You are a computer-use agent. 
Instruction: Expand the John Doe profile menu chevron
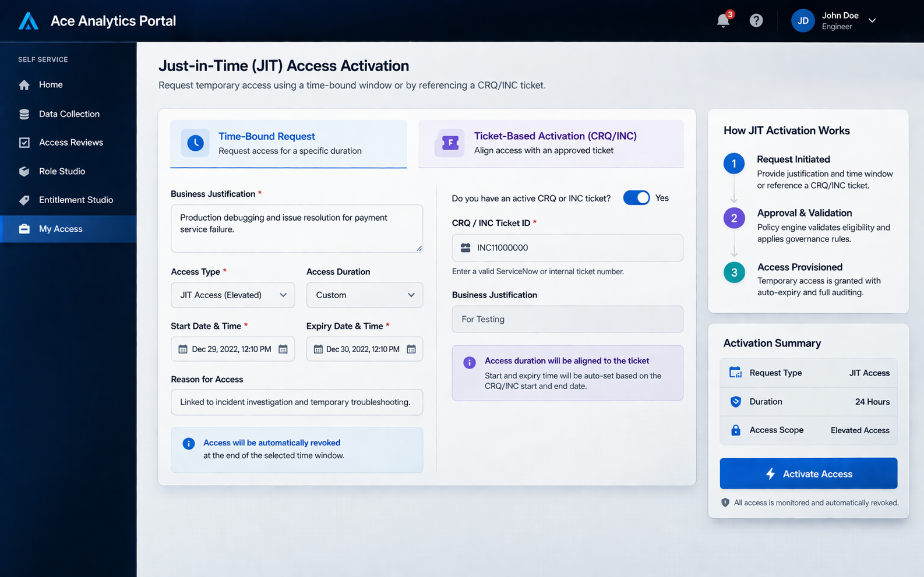872,21
